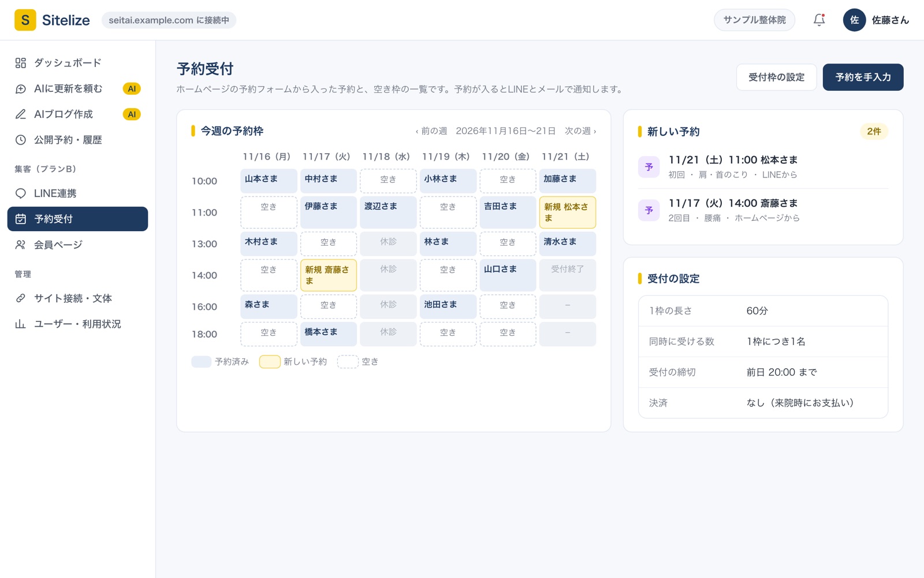Click the 決済 setting row

point(763,403)
